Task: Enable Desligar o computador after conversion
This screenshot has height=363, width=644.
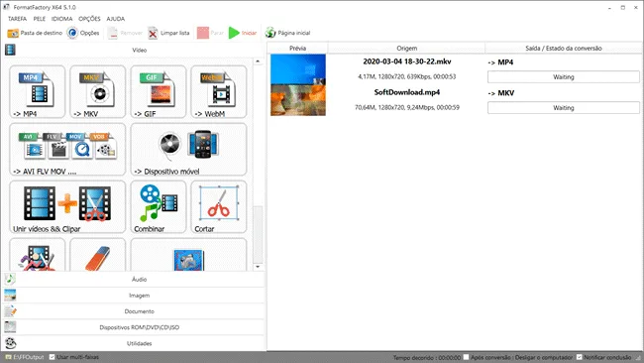Action: 467,357
